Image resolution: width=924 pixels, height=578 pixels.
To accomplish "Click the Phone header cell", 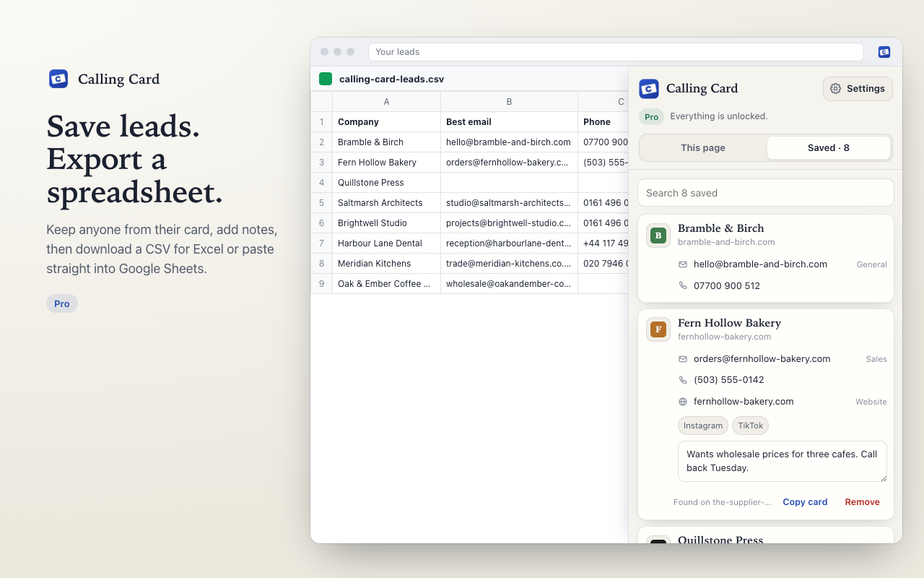I will pyautogui.click(x=603, y=122).
